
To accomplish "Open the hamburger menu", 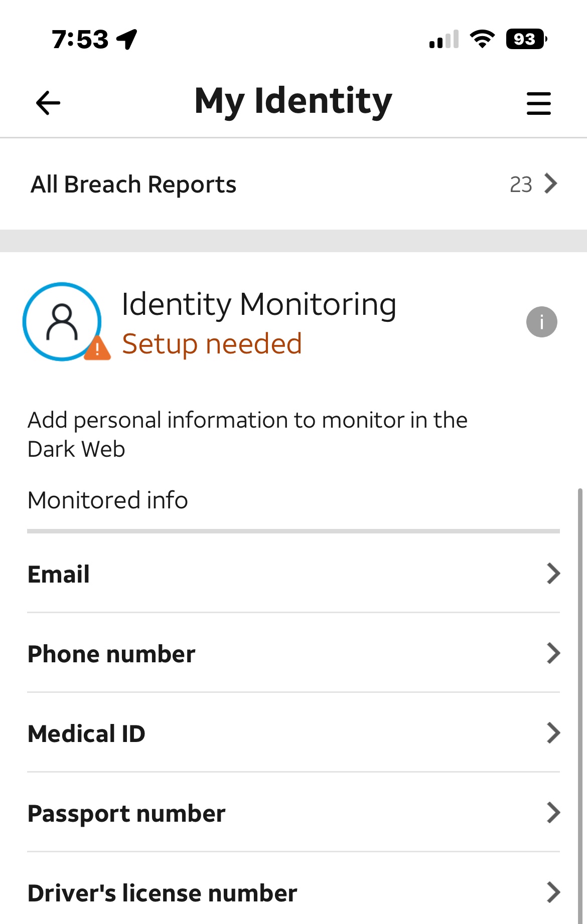I will click(x=538, y=103).
